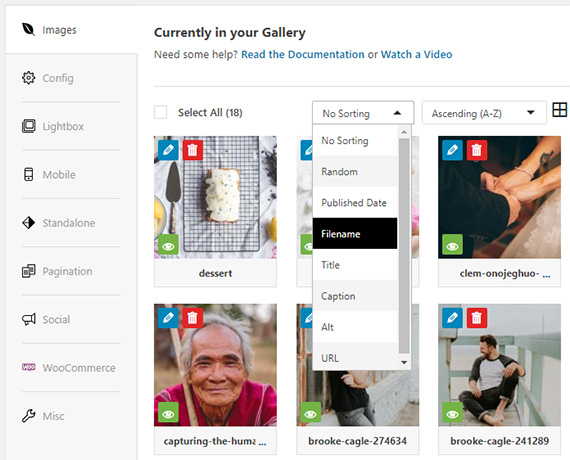This screenshot has width=570, height=460.
Task: Edit the brooke-cagle-241289 image via pencil icon
Action: point(452,318)
